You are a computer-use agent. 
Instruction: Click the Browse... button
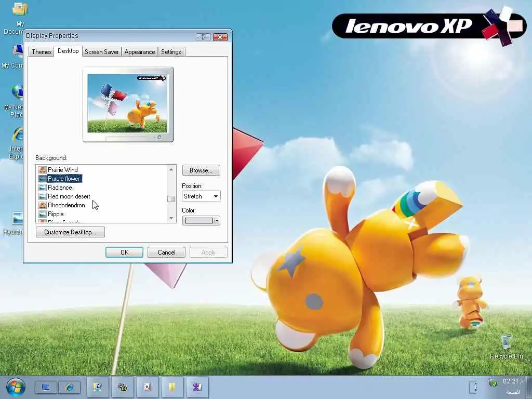tap(201, 170)
